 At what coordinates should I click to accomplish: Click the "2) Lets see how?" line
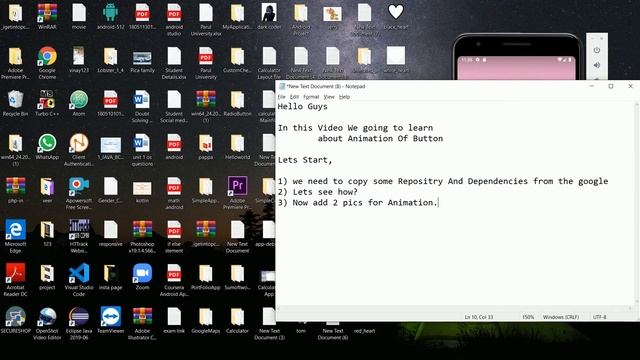click(x=318, y=192)
